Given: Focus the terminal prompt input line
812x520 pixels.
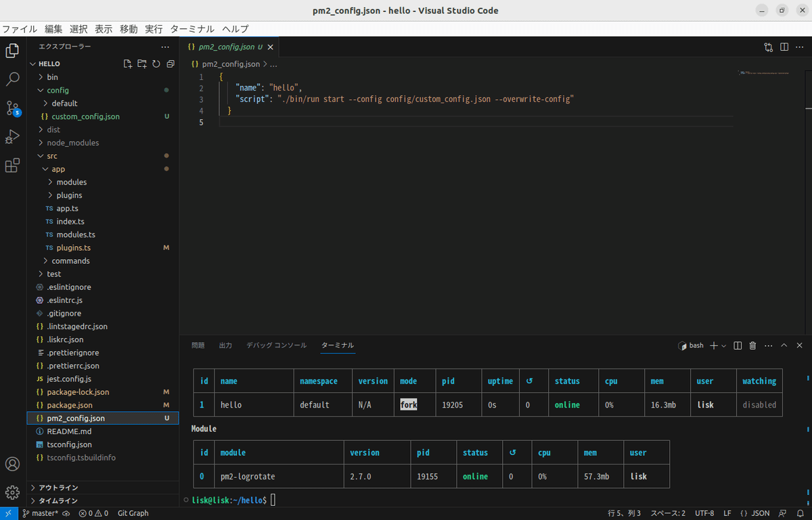Looking at the screenshot, I should click(x=272, y=500).
